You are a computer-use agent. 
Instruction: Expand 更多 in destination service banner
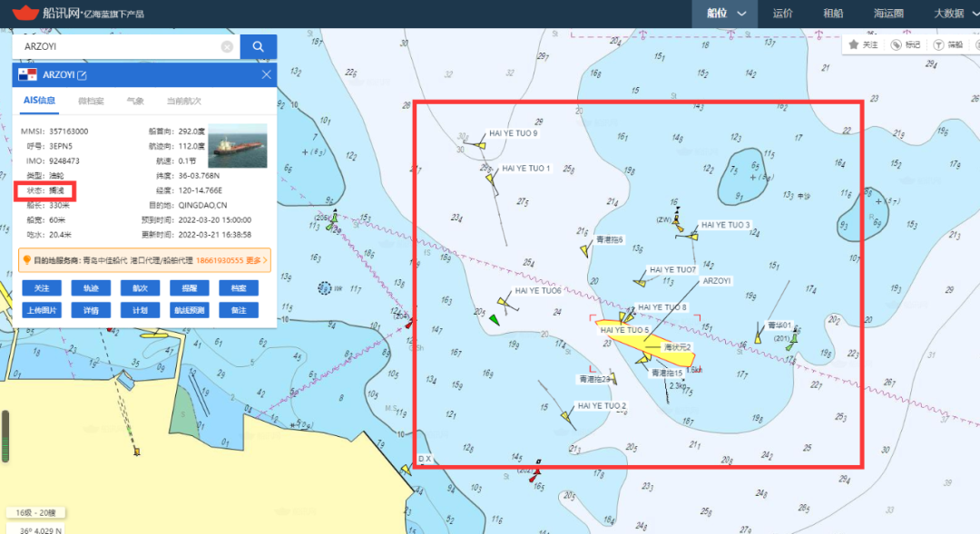(257, 260)
